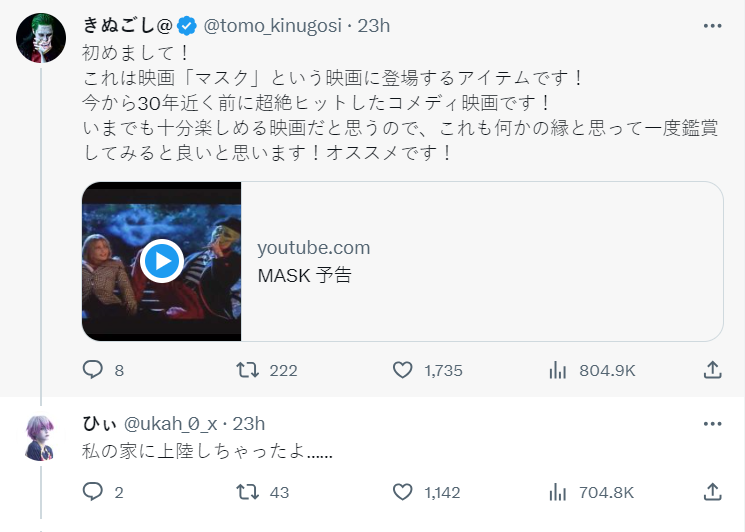Play the MASK trailer video
745x532 pixels.
(161, 261)
